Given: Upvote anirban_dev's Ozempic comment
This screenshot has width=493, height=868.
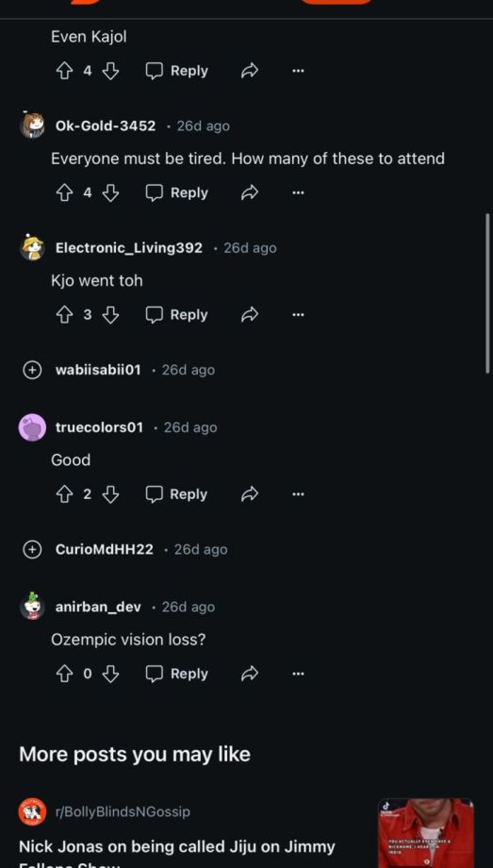Looking at the screenshot, I should 65,674.
